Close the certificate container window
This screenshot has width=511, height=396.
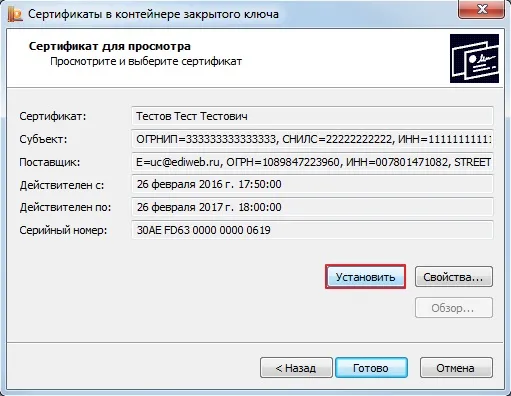pos(482,9)
